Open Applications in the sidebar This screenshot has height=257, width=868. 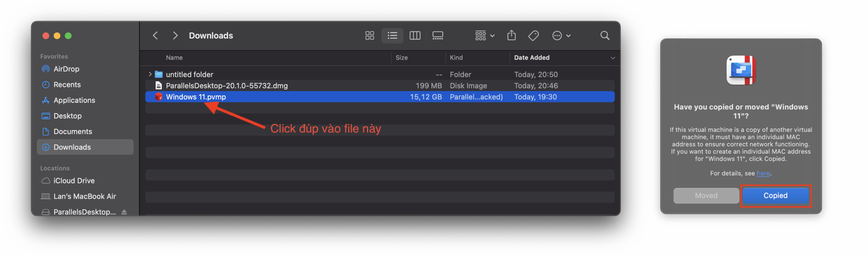pos(74,100)
